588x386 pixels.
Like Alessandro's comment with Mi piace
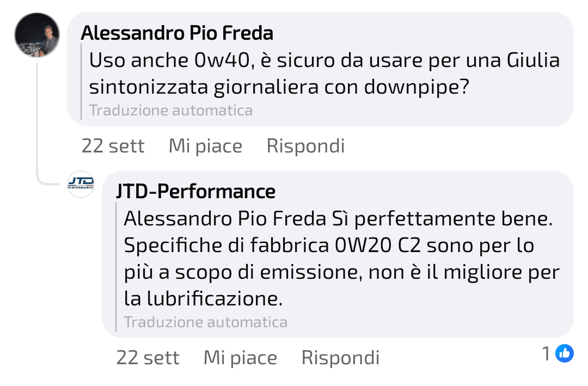(x=205, y=146)
